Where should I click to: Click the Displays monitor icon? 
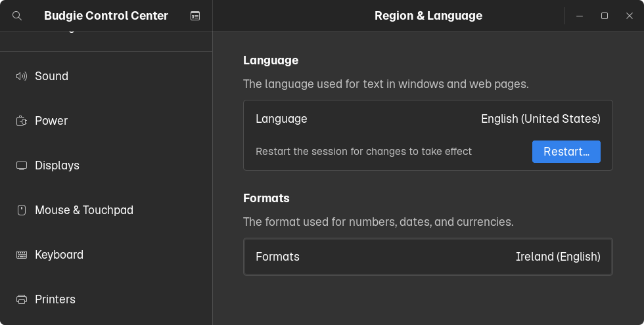point(22,165)
